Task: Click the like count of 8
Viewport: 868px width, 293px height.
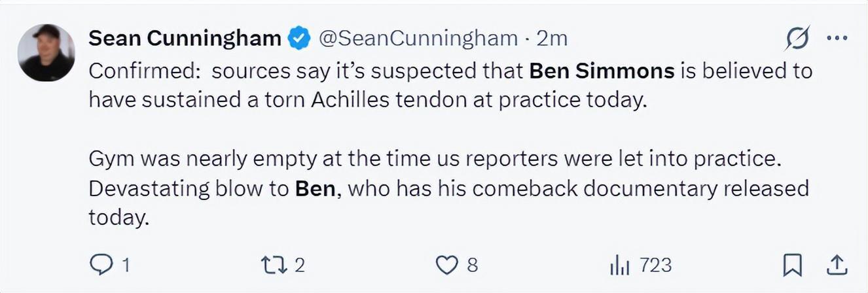Action: click(472, 265)
